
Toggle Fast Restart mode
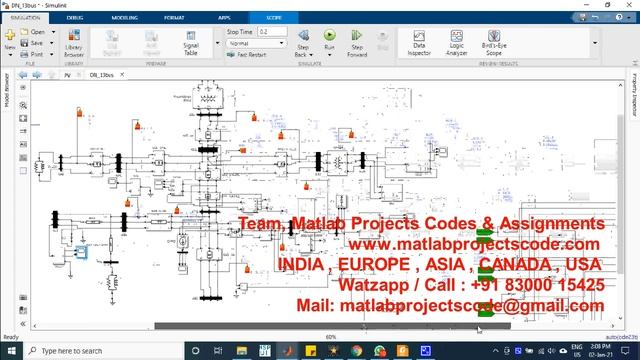coord(247,55)
